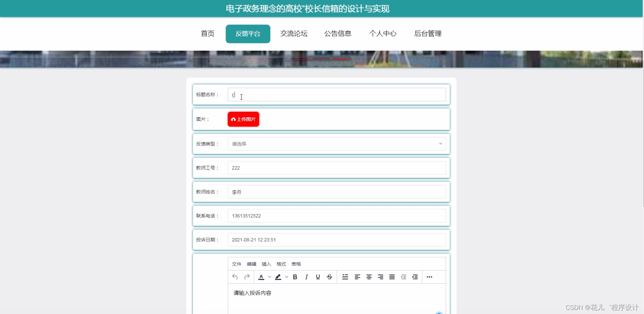This screenshot has width=644, height=314.
Task: Increase indent in the editor toolbar
Action: (x=415, y=277)
